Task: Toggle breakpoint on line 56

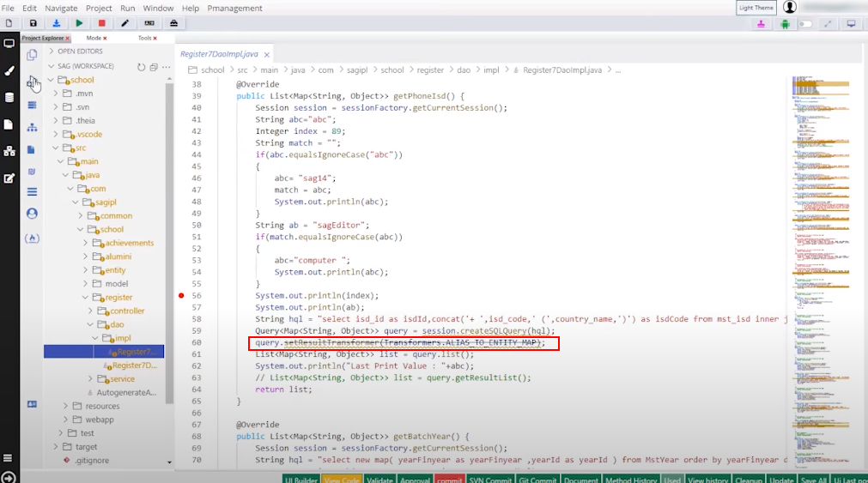Action: point(181,296)
